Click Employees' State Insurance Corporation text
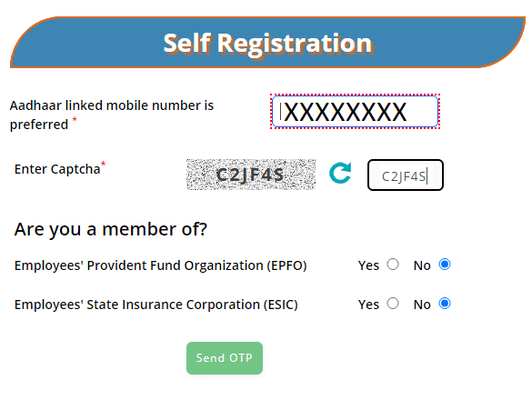This screenshot has width=532, height=400. click(x=156, y=305)
